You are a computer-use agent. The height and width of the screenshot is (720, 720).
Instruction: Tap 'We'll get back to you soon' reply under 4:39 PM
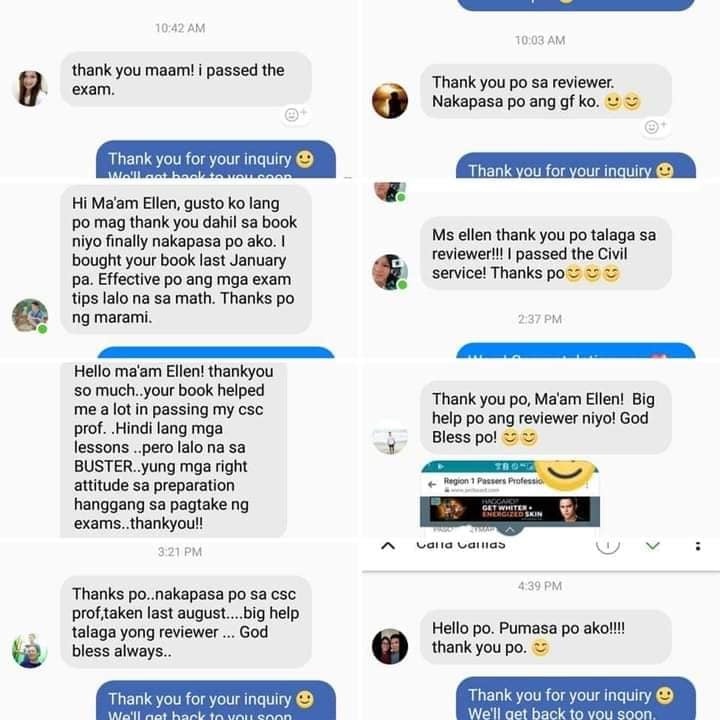(x=561, y=713)
